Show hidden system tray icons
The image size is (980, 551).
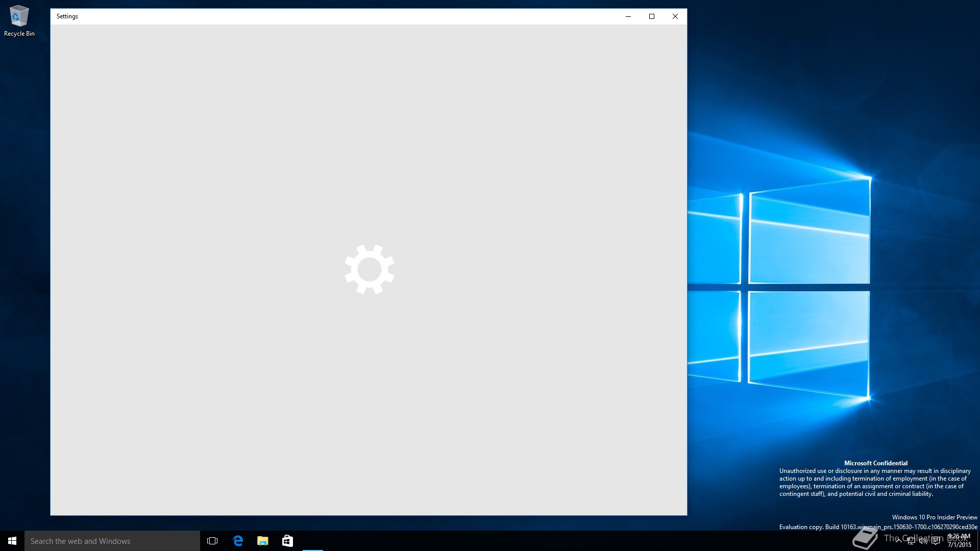pyautogui.click(x=898, y=541)
